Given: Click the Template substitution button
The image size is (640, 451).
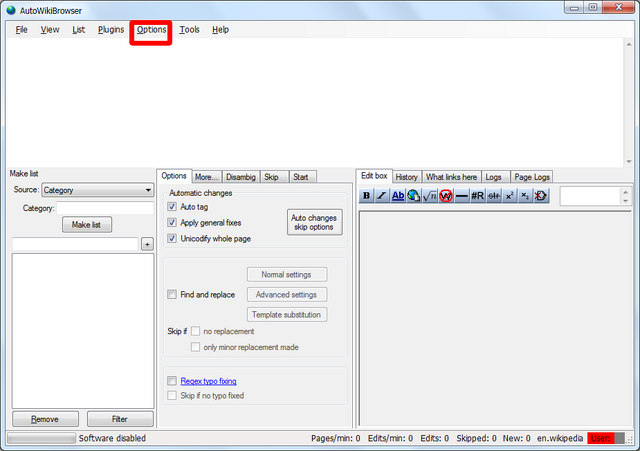Looking at the screenshot, I should pyautogui.click(x=287, y=315).
